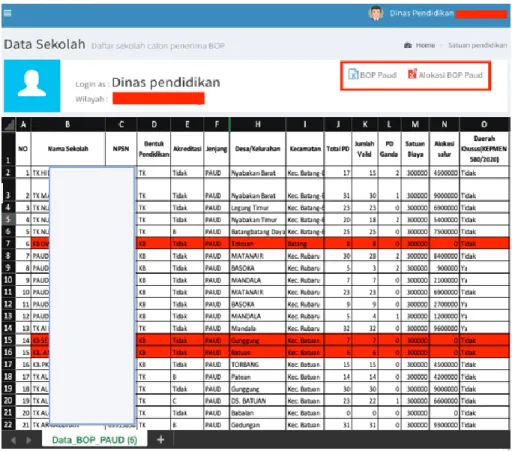Click the Alokasi BOP Paud file icon
The image size is (512, 451).
[x=412, y=74]
